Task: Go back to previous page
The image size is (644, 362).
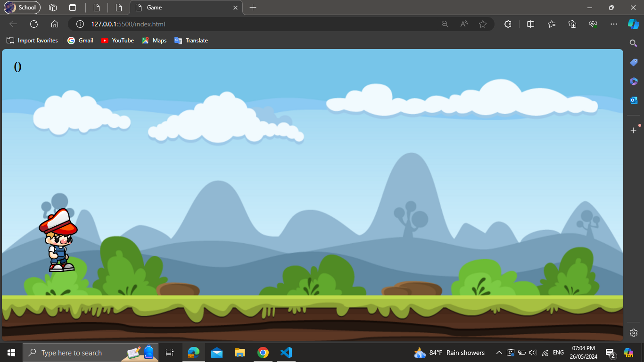Action: (x=13, y=24)
